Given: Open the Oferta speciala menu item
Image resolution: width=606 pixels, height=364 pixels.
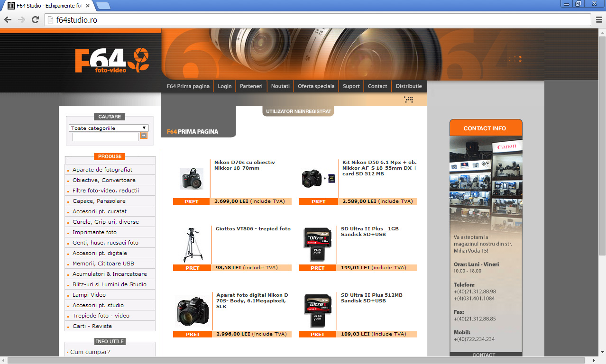Looking at the screenshot, I should coord(316,86).
